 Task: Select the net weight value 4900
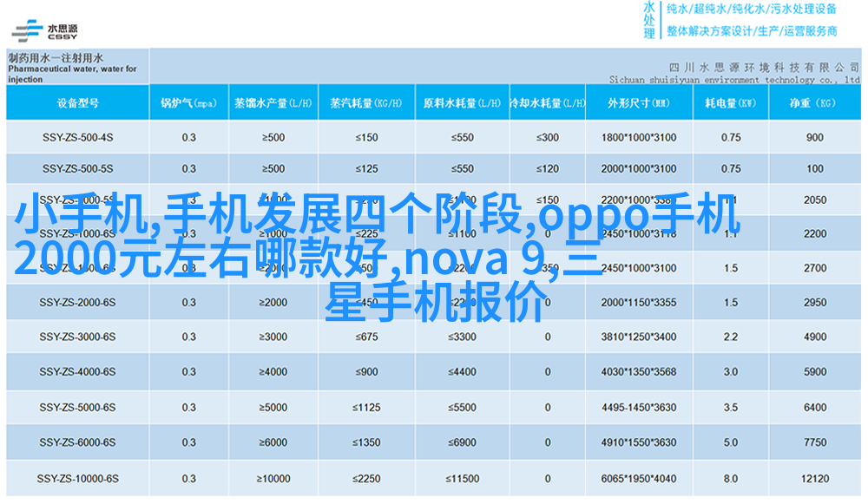(x=815, y=337)
